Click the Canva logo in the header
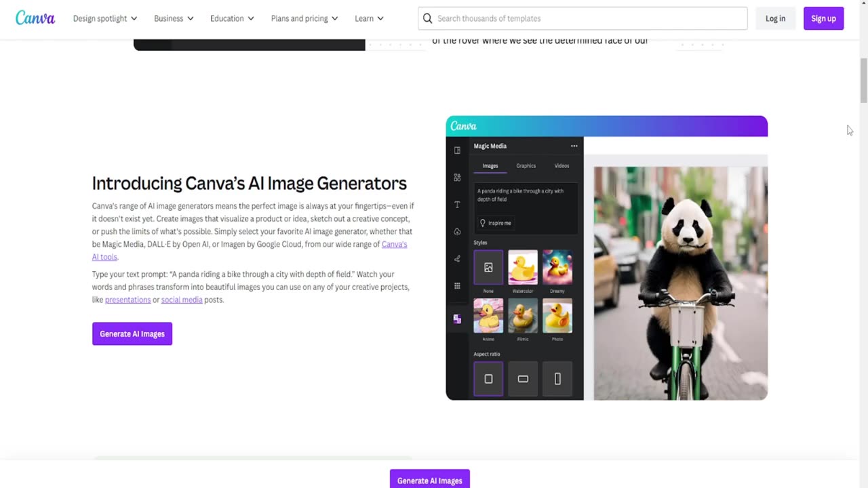 coord(35,18)
